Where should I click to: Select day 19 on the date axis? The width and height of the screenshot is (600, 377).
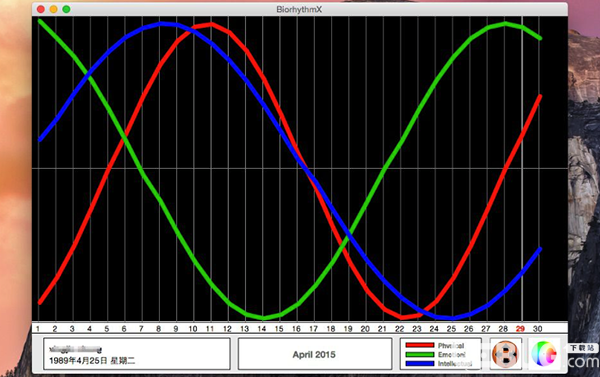pyautogui.click(x=348, y=329)
